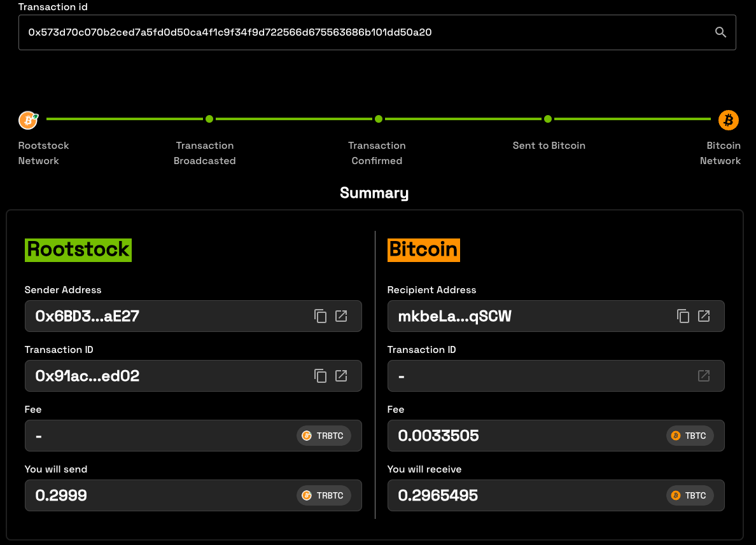This screenshot has width=756, height=545.
Task: Open sender address in block explorer
Action: (x=341, y=316)
